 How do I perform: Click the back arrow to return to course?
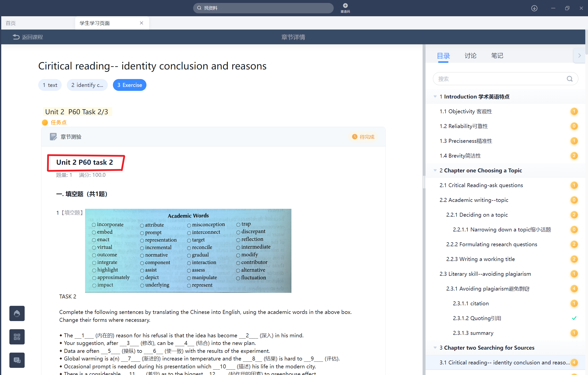(16, 37)
